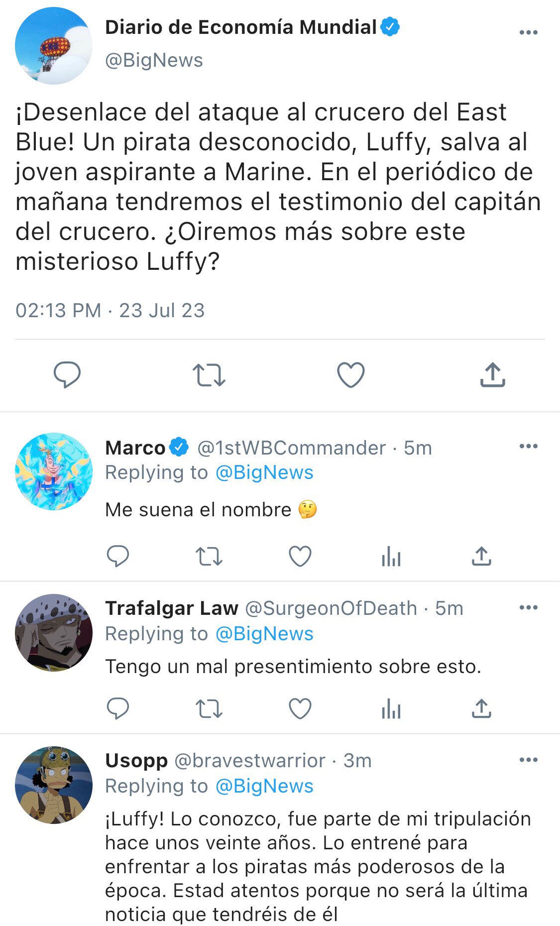Like the main Diario de Economía Mundial tweet

pos(351,375)
